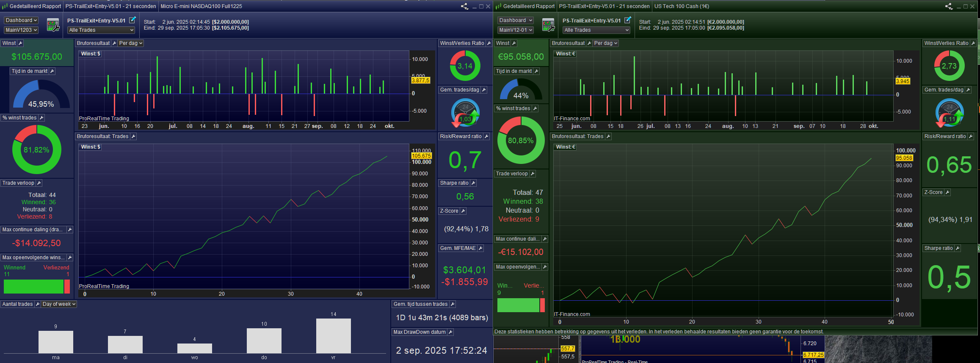Configure Z-Score widget, US Tech 100 report
Image resolution: width=980 pixels, height=363 pixels.
[x=947, y=192]
